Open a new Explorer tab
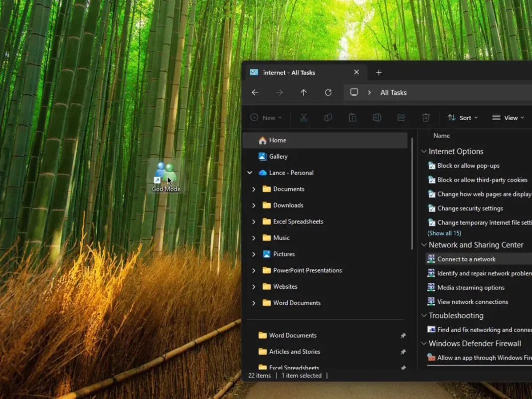Screen dimensions: 532x399 pos(378,72)
